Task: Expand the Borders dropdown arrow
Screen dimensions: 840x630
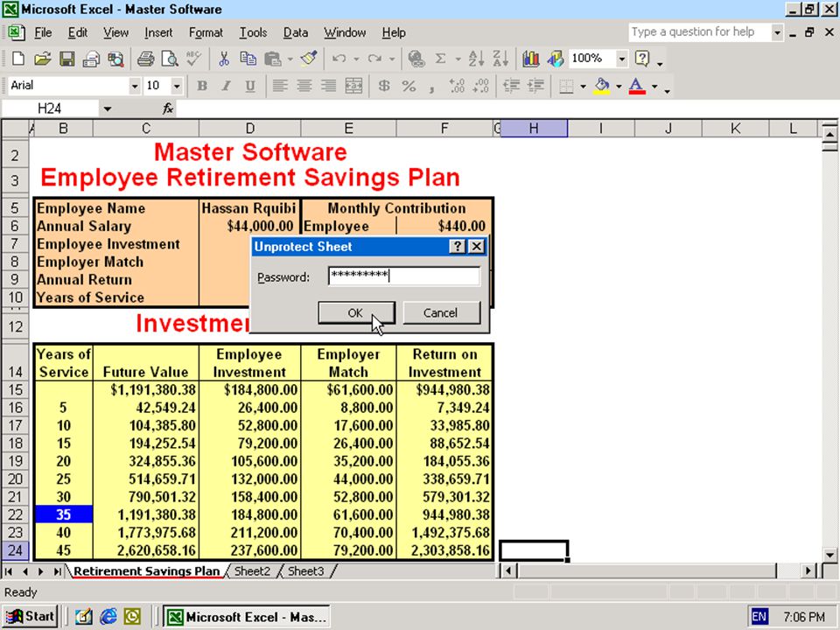Action: (583, 87)
